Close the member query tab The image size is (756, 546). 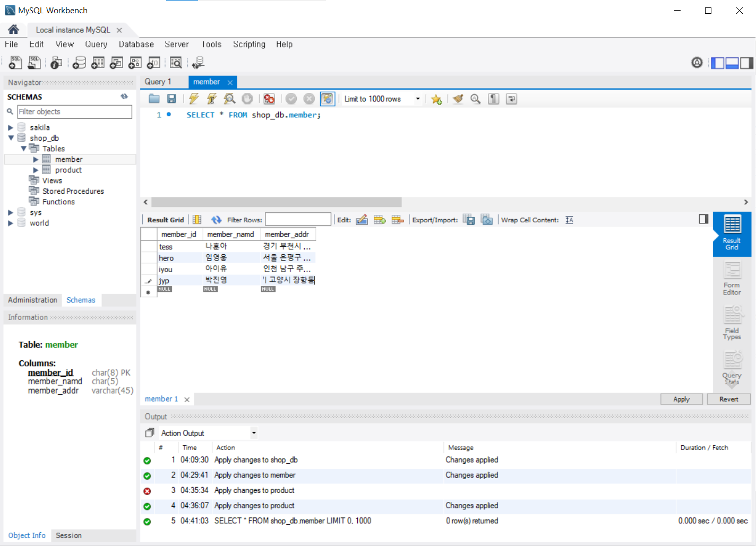(230, 82)
